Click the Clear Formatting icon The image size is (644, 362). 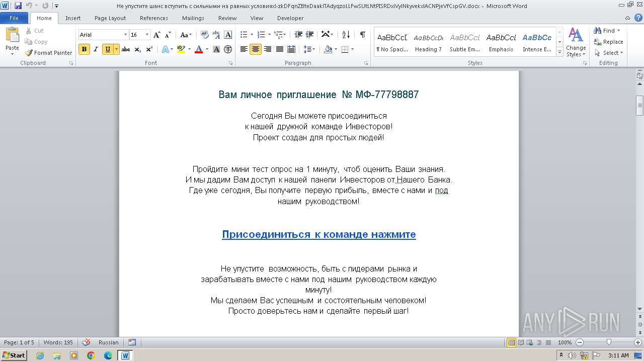[205, 35]
